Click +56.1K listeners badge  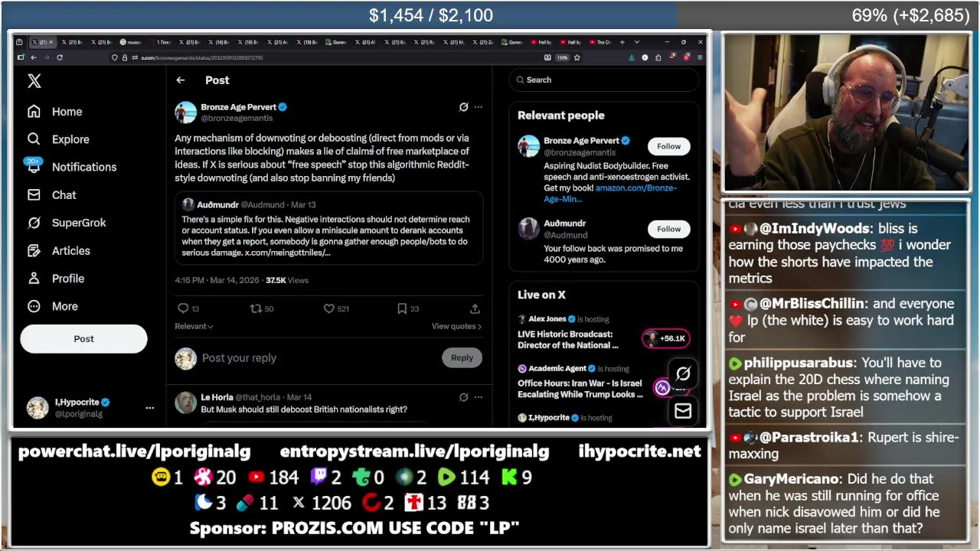coord(665,338)
